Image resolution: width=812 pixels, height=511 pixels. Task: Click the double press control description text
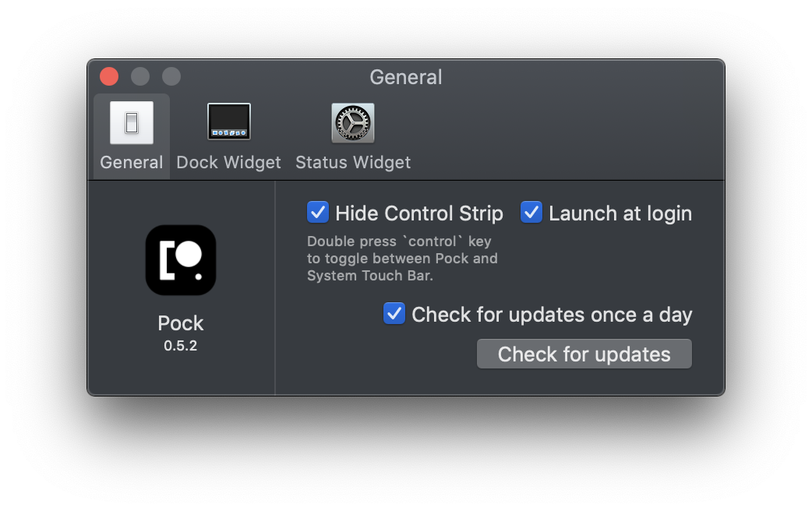[402, 259]
